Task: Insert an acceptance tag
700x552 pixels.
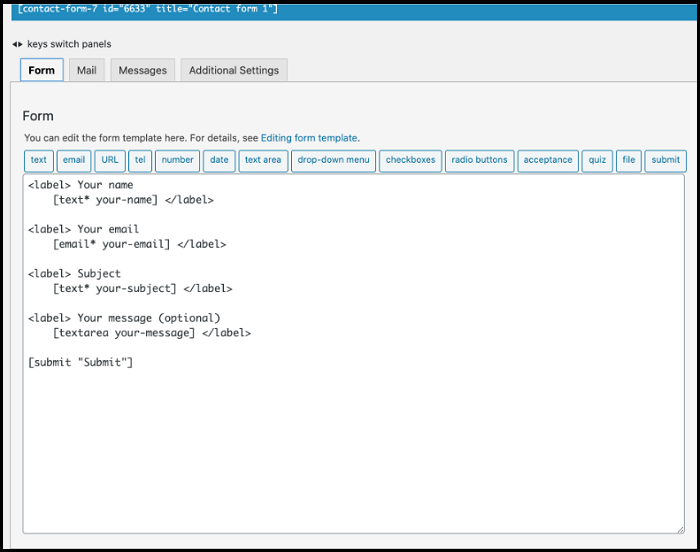Action: pyautogui.click(x=548, y=160)
